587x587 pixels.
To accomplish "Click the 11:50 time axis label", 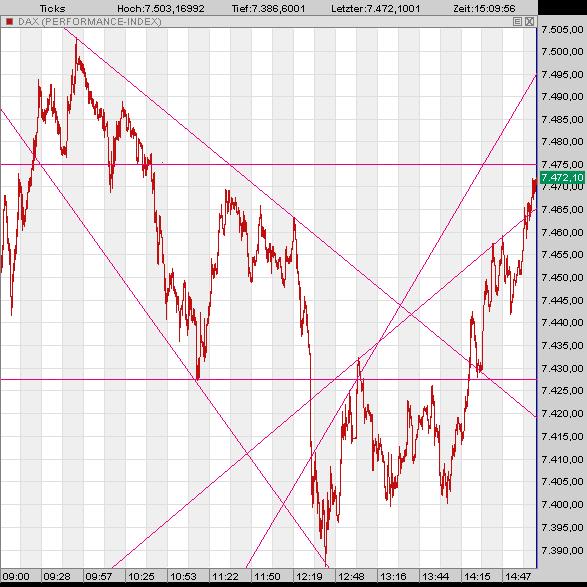I will pyautogui.click(x=267, y=577).
